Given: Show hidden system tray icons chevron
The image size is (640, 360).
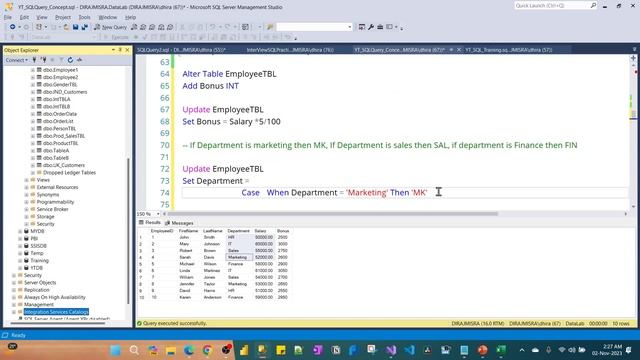Looking at the screenshot, I should pos(522,350).
